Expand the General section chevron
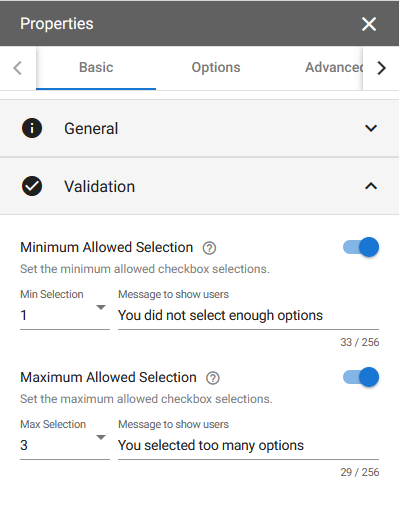This screenshot has height=530, width=399. pos(371,128)
